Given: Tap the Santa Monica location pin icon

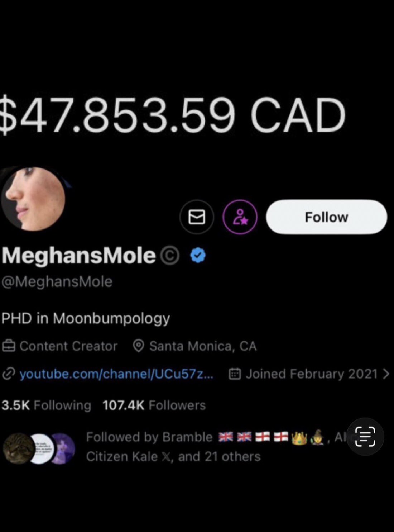Looking at the screenshot, I should click(138, 346).
